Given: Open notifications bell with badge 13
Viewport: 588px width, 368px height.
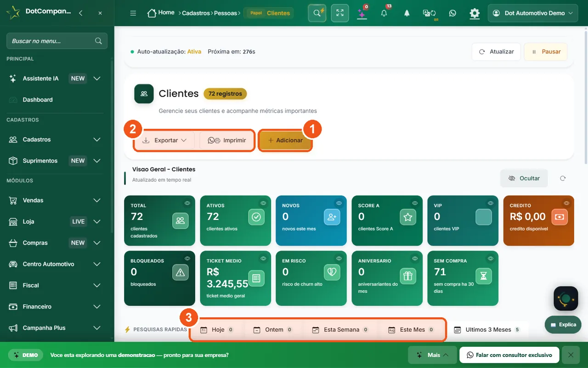Looking at the screenshot, I should [x=384, y=13].
